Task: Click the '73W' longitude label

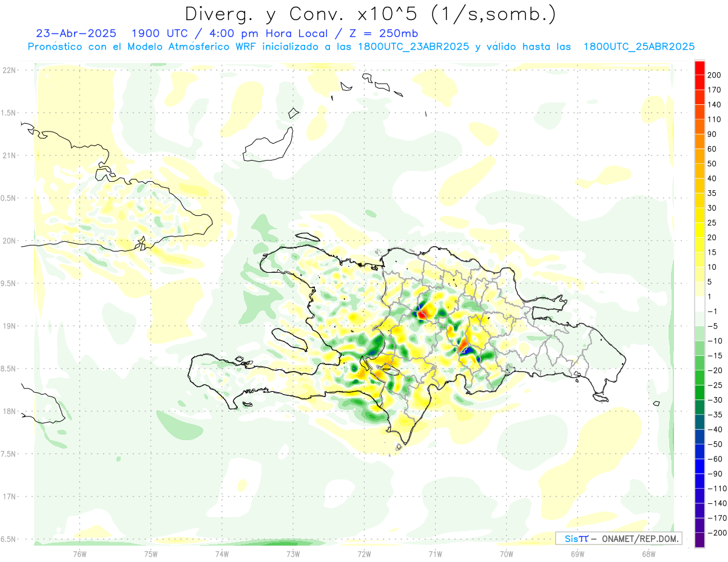Action: (293, 554)
